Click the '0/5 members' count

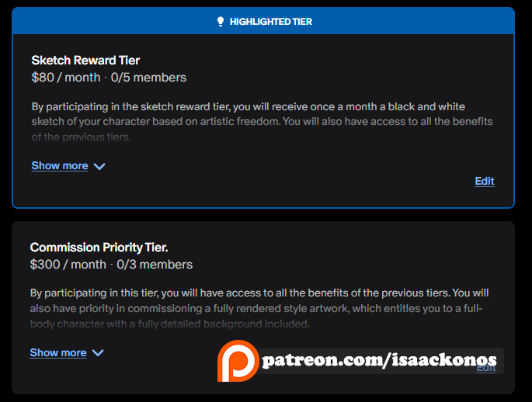coord(148,78)
